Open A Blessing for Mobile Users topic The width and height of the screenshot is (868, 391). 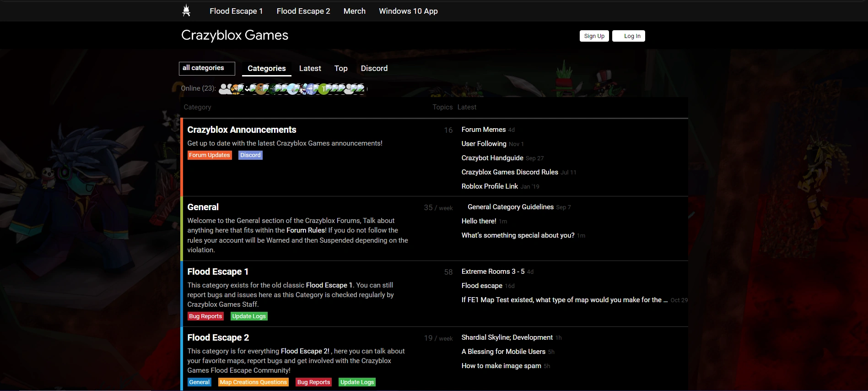pos(503,352)
